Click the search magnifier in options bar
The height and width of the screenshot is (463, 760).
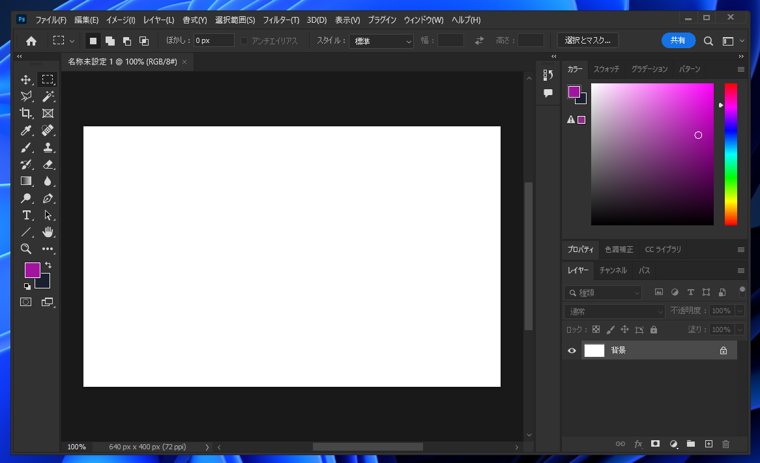[708, 41]
